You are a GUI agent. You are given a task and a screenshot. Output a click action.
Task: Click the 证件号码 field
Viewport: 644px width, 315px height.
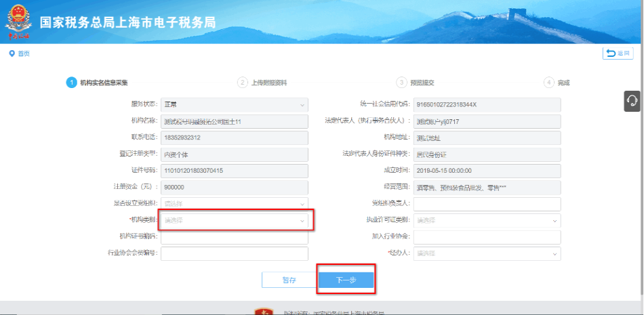point(235,171)
